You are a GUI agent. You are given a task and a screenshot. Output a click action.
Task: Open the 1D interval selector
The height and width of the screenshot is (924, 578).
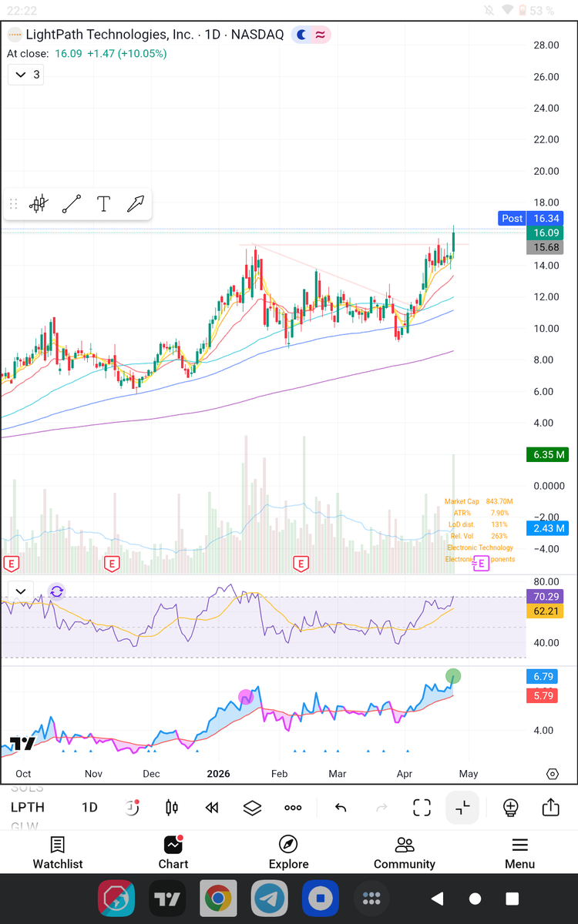click(x=89, y=807)
